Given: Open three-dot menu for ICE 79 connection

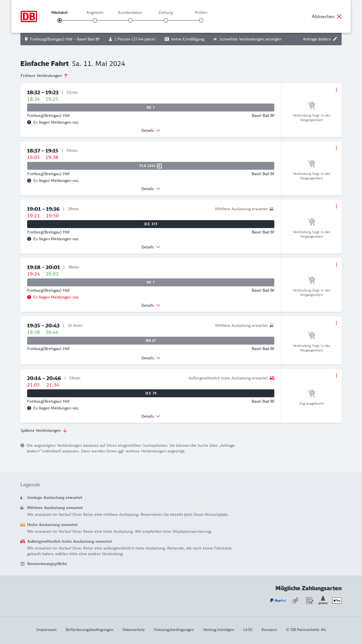Looking at the screenshot, I should 336,375.
